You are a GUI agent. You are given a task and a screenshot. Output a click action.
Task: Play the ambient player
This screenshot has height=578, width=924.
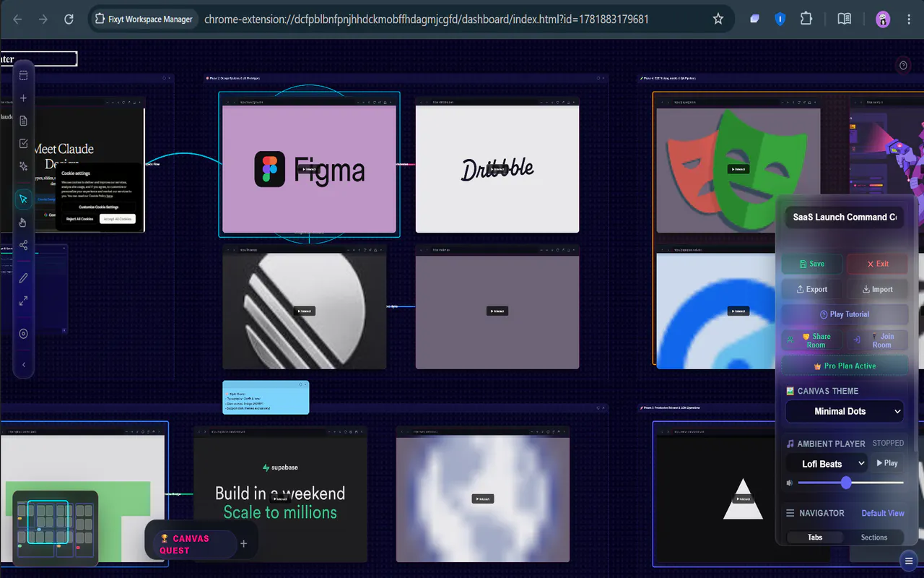[887, 463]
